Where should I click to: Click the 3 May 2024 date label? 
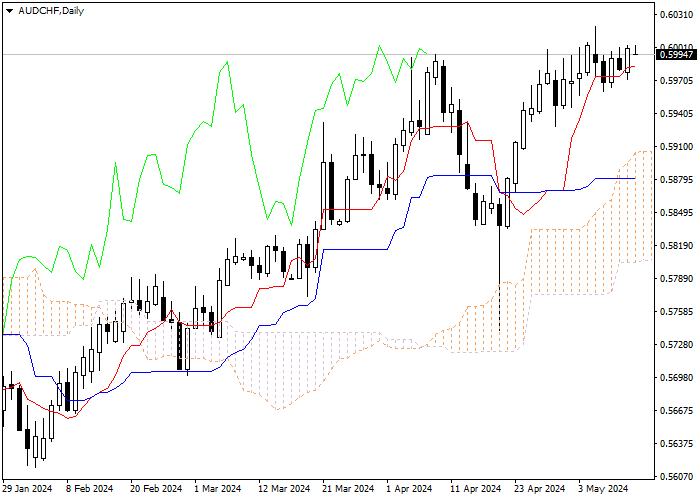point(604,489)
